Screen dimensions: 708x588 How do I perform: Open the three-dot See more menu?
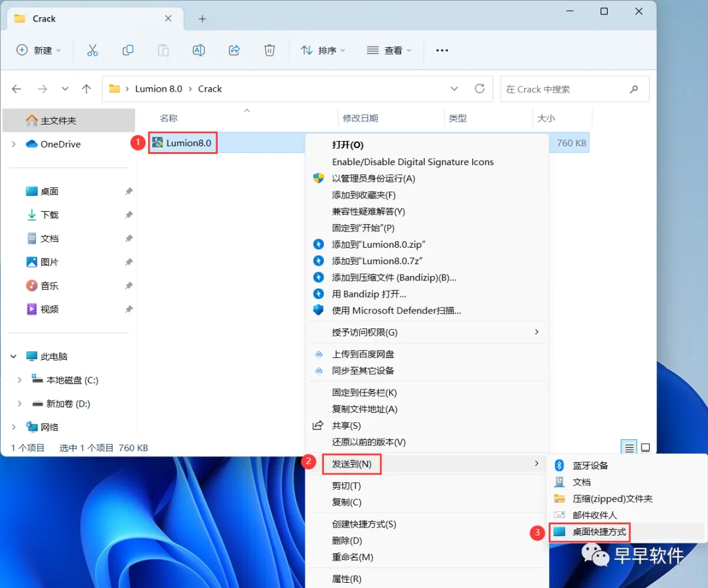pyautogui.click(x=442, y=50)
